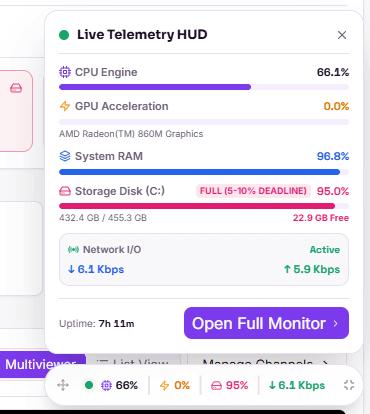
Task: Switch to the Multiviewer tab
Action: pyautogui.click(x=41, y=364)
